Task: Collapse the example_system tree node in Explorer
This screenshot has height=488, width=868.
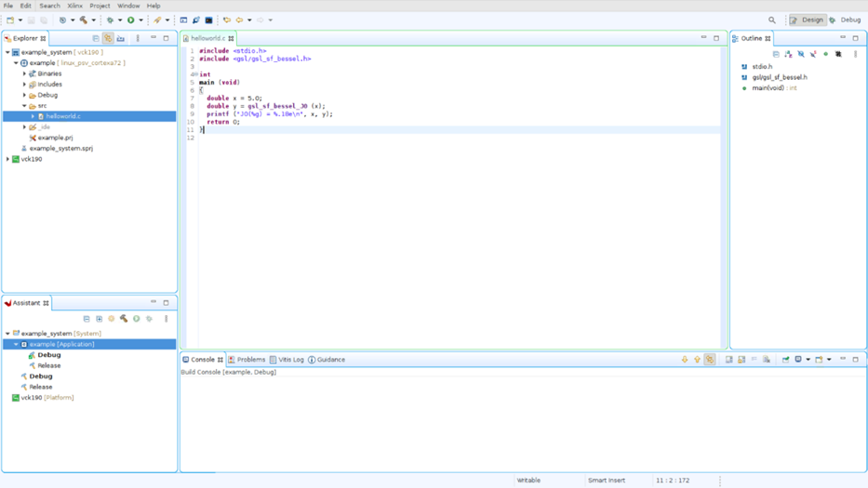Action: pyautogui.click(x=7, y=52)
